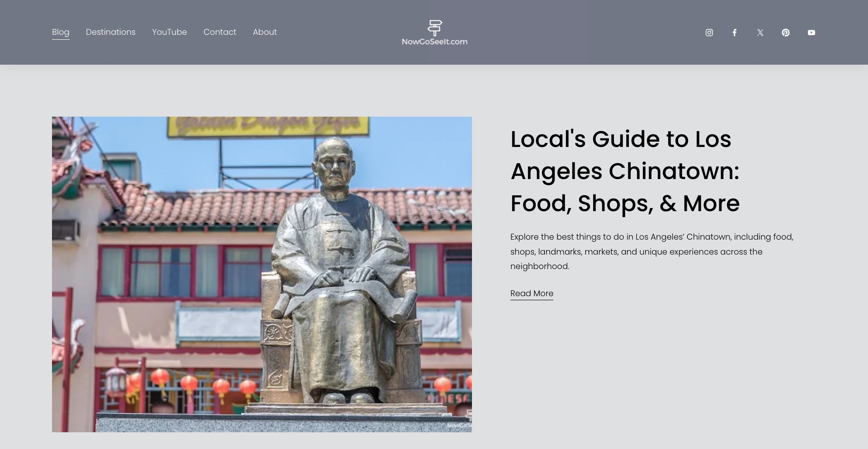This screenshot has height=449, width=868.
Task: Click the Read More link
Action: [531, 293]
